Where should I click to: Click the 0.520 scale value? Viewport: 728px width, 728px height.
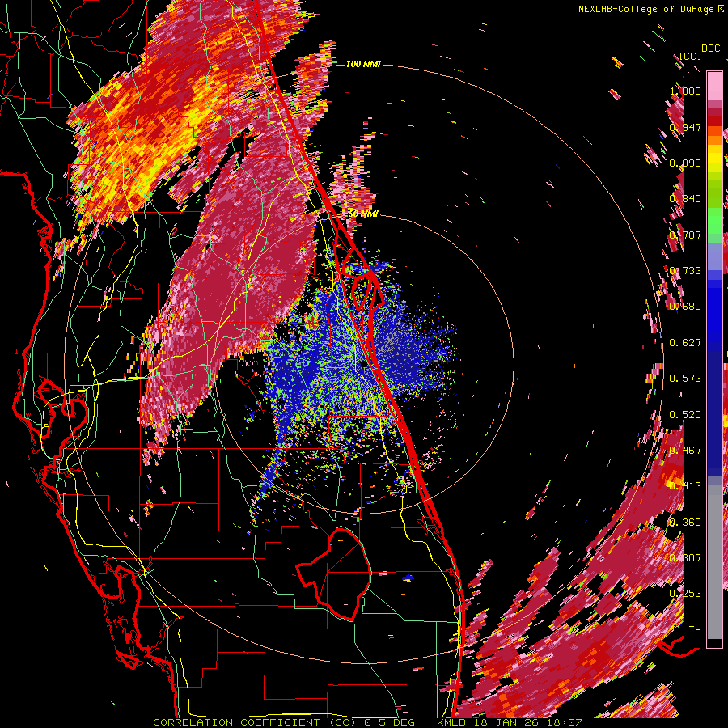click(685, 415)
